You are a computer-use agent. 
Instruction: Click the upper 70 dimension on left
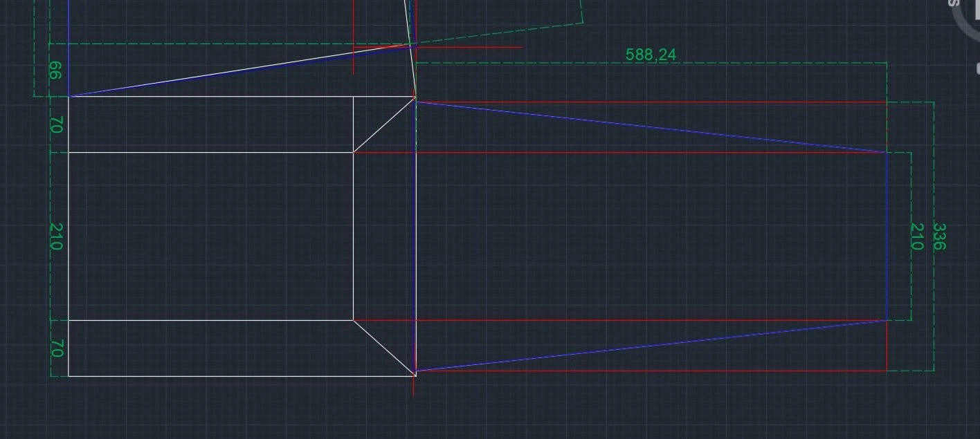(x=57, y=125)
